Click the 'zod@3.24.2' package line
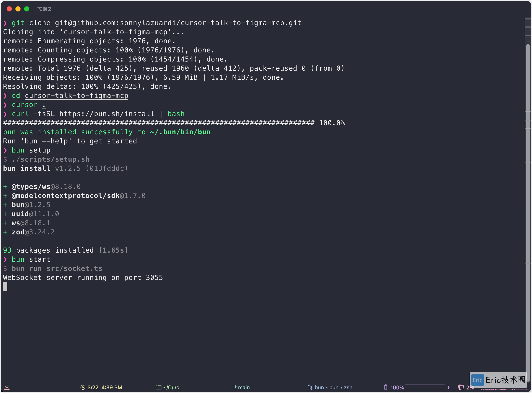 (x=29, y=232)
